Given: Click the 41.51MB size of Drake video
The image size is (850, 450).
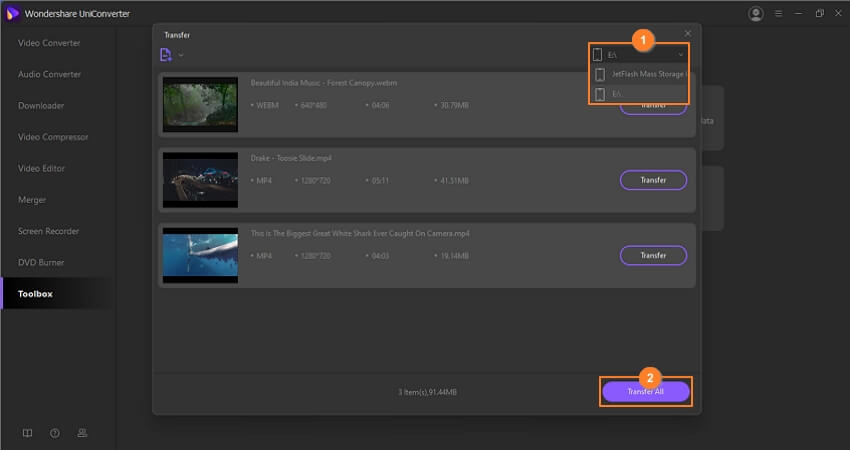Looking at the screenshot, I should (454, 181).
